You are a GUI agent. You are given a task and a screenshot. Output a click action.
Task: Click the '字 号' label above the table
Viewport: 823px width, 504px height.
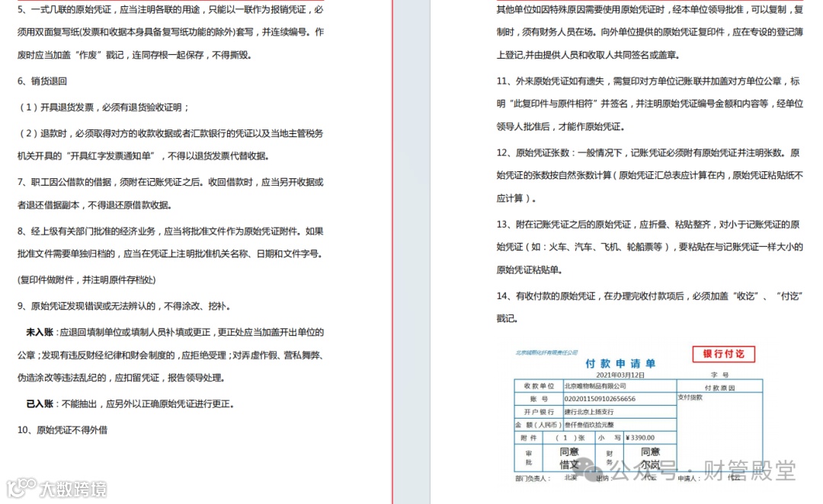point(719,375)
